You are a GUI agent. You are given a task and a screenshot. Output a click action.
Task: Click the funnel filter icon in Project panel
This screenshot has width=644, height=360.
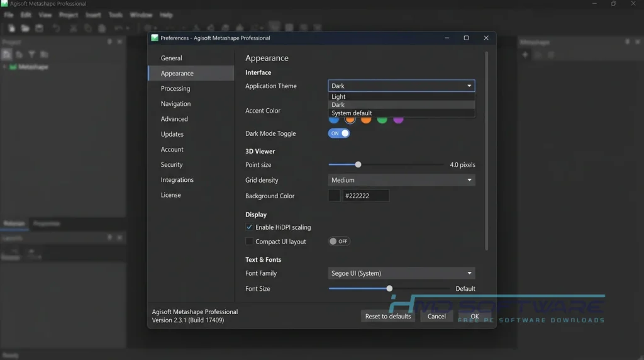click(x=31, y=54)
